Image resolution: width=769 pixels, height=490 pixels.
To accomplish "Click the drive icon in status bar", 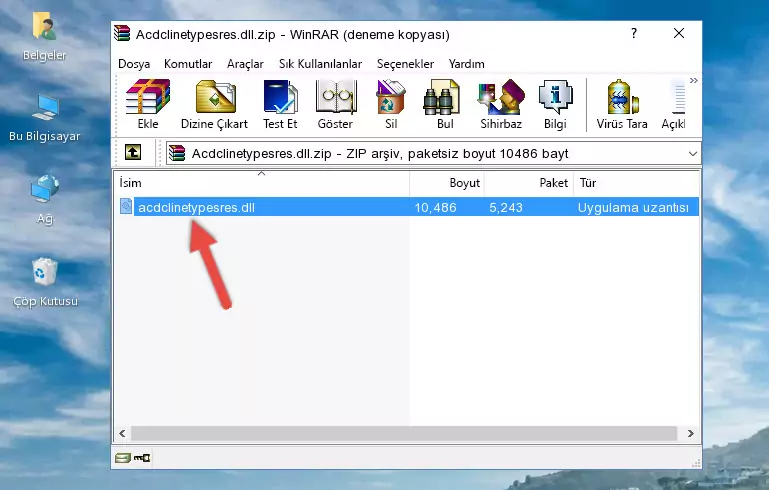I will coord(123,458).
